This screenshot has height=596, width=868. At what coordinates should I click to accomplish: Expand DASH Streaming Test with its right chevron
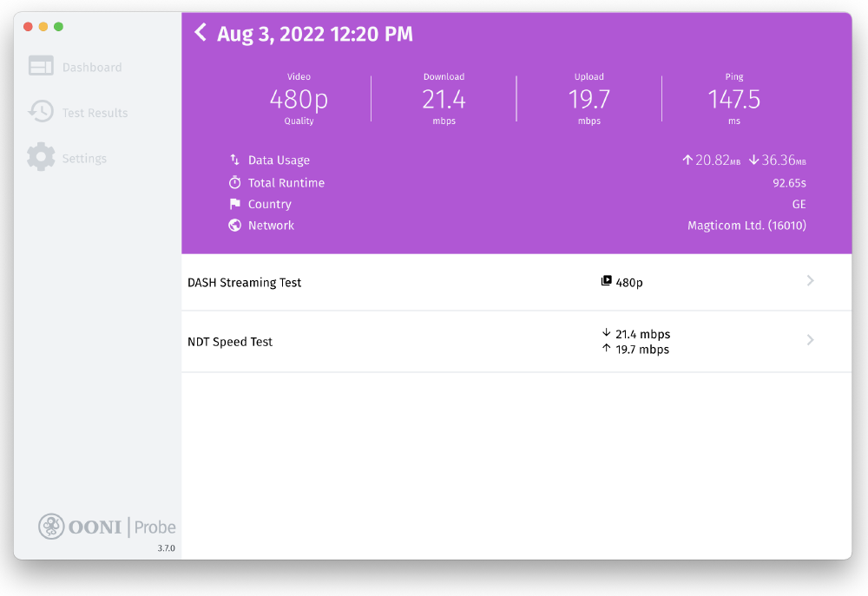[x=811, y=280]
